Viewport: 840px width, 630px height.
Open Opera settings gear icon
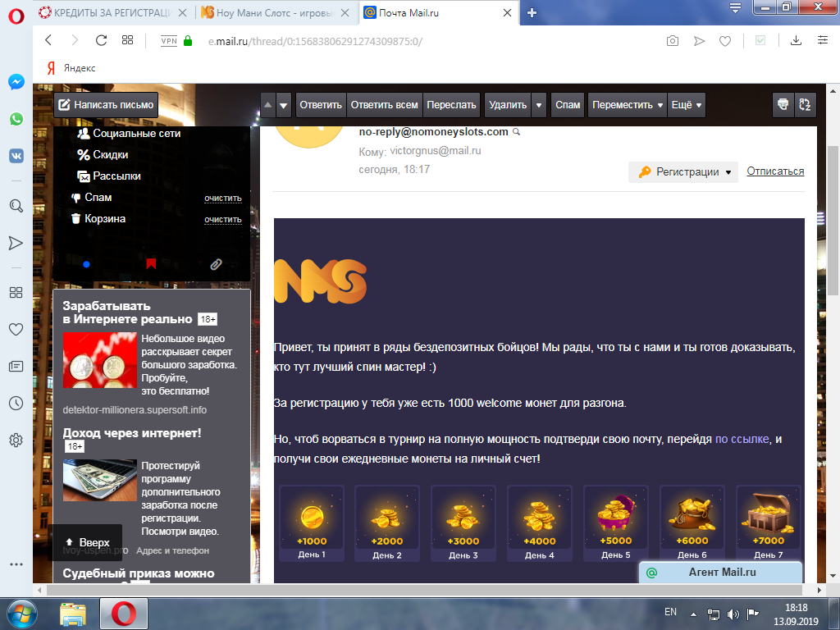[x=16, y=441]
